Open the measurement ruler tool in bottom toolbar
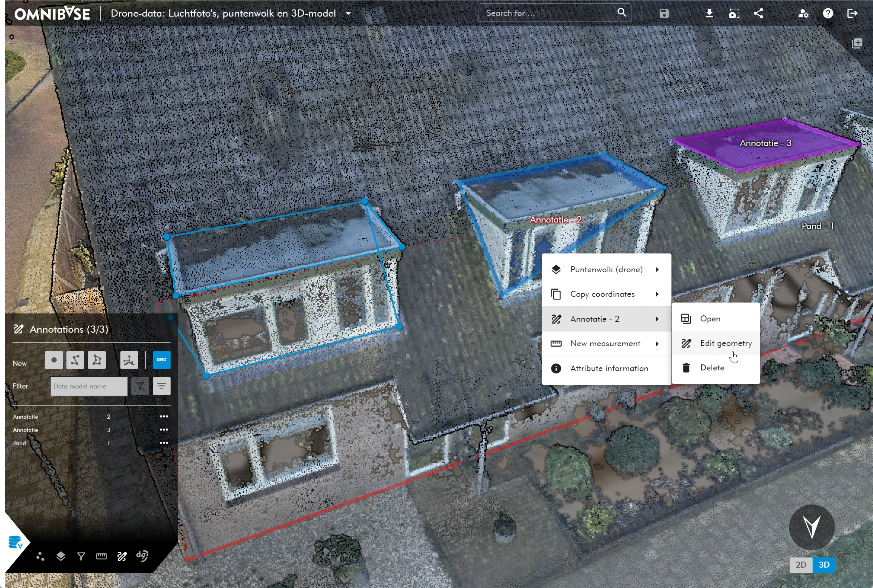 (102, 556)
